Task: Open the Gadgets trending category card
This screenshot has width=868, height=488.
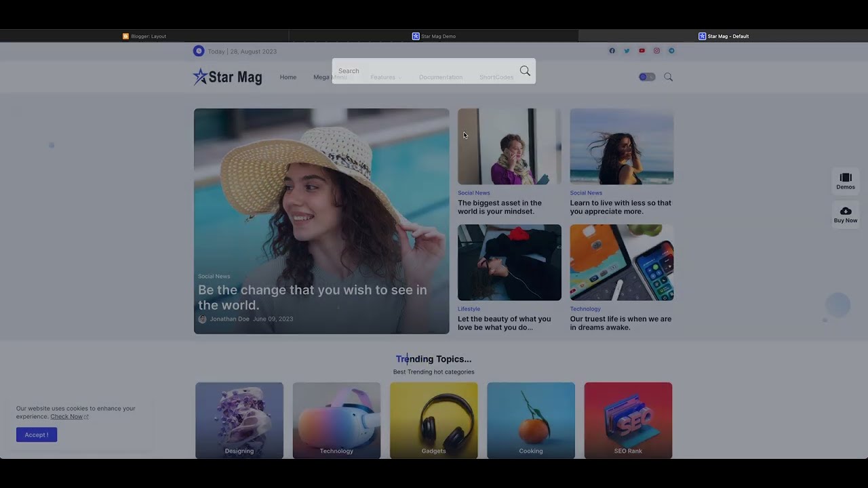Action: [x=434, y=420]
